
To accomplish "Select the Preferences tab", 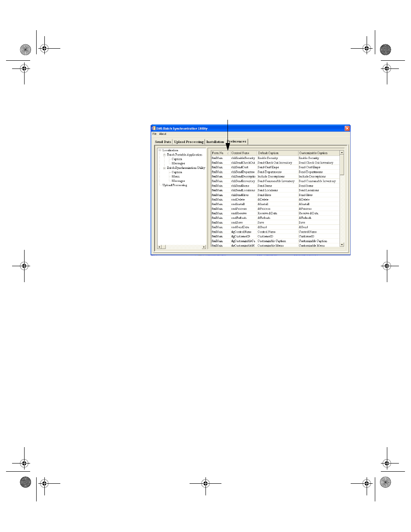I will 237,141.
